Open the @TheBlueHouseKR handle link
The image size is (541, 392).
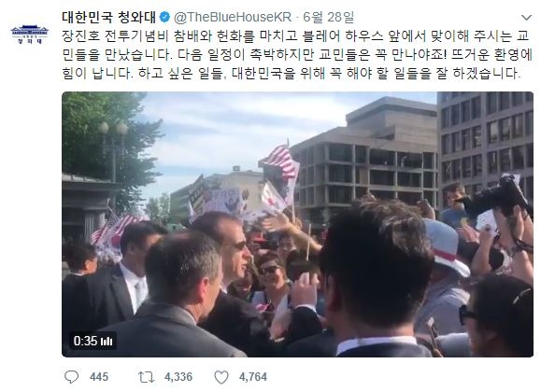pos(233,17)
